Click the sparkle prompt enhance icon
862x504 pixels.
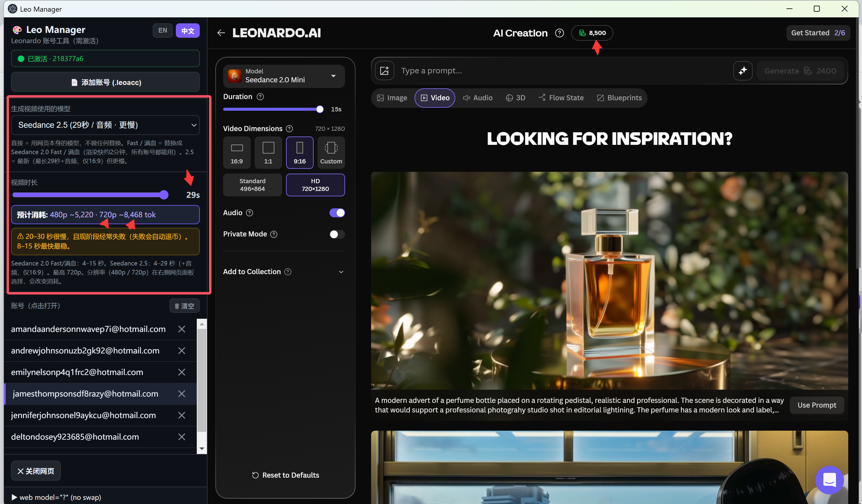[x=742, y=71]
